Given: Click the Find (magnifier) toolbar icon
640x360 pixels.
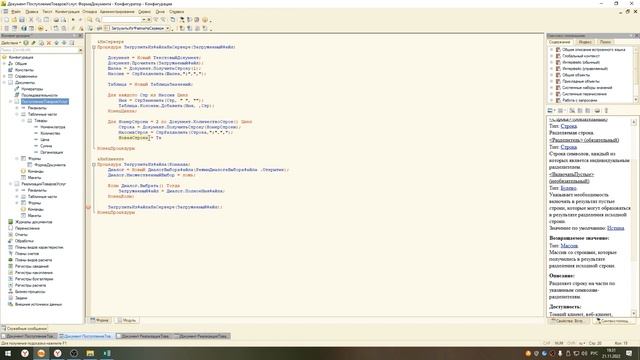Looking at the screenshot, I should (90, 20).
